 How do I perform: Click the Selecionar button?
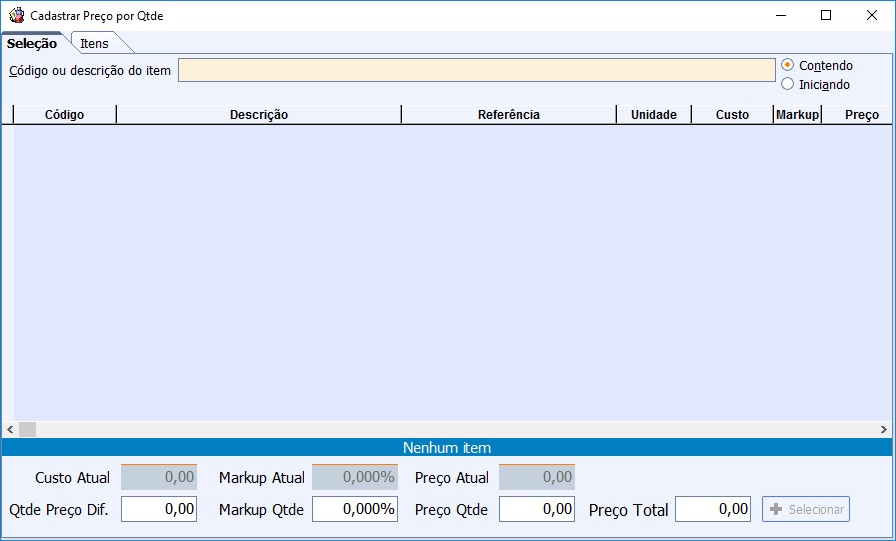806,509
